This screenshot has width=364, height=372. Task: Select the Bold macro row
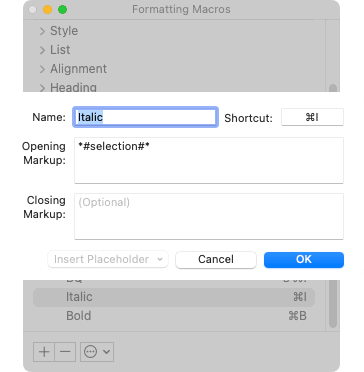[174, 316]
